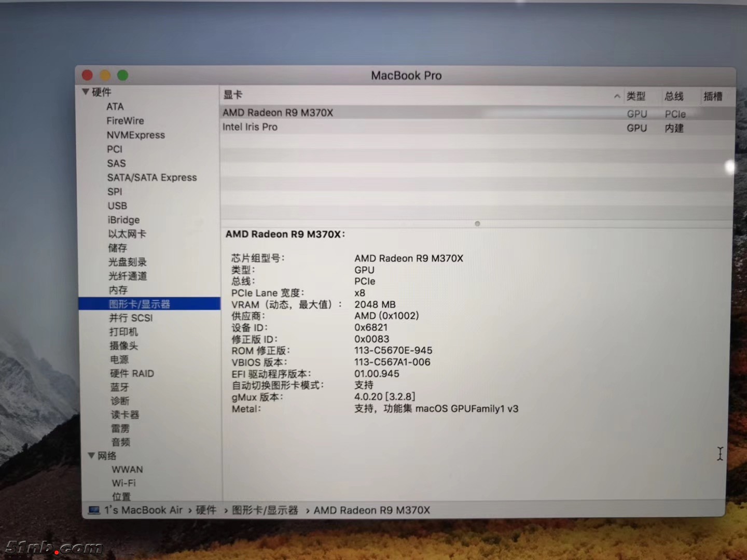Select 雷雳 Thunderbolt in the sidebar
The image size is (747, 560).
[x=120, y=428]
